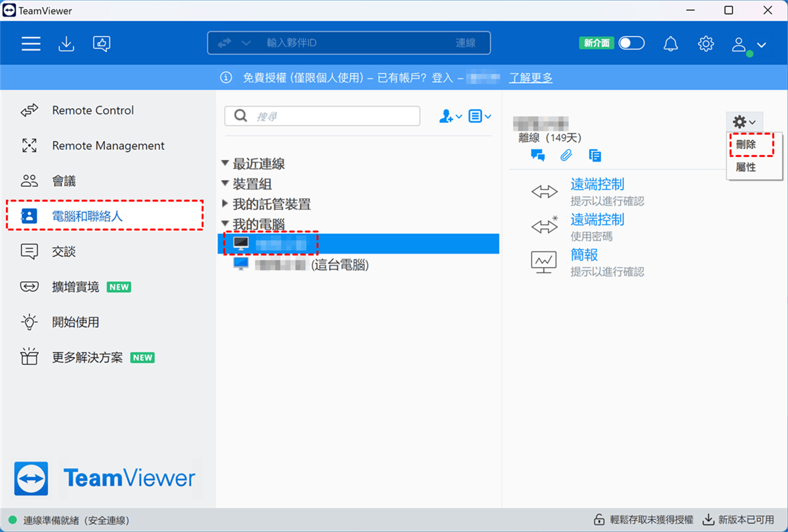The image size is (788, 532).
Task: Collapse the 裝置組 group
Action: coord(225,184)
